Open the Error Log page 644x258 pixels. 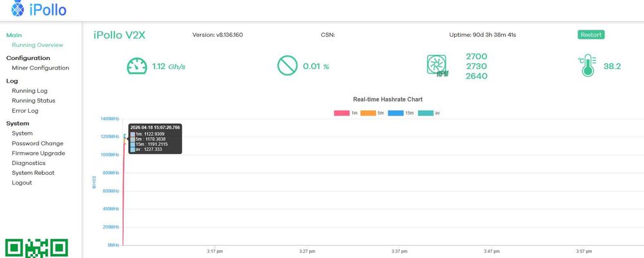point(25,111)
